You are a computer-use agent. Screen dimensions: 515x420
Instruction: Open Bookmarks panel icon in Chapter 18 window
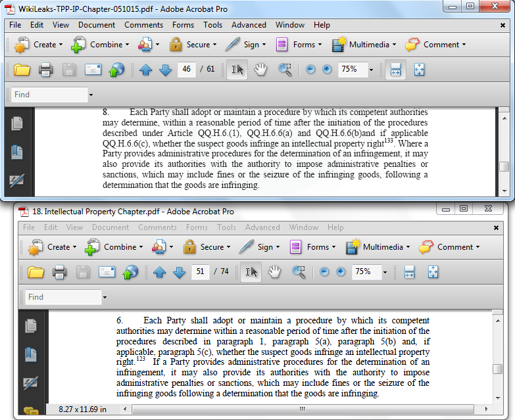(30, 354)
